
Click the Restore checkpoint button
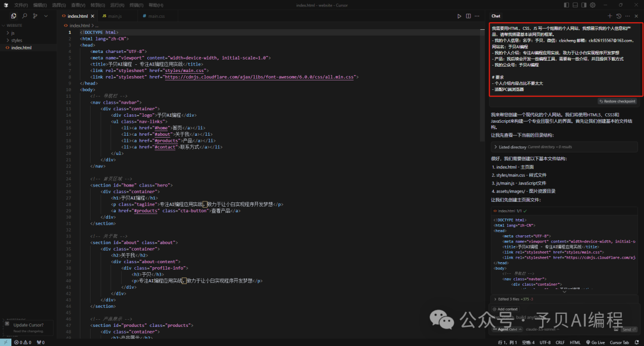point(617,101)
